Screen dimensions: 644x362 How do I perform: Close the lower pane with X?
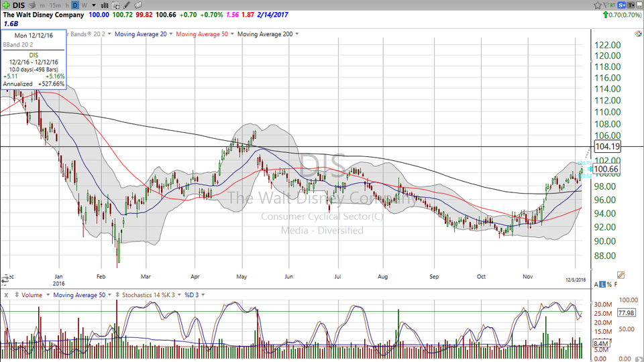tap(6, 295)
